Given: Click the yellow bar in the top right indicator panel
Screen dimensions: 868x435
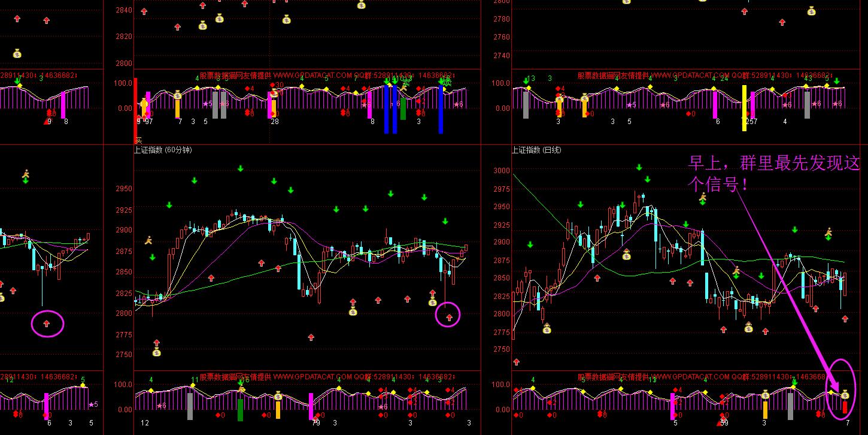Looking at the screenshot, I should tap(744, 108).
